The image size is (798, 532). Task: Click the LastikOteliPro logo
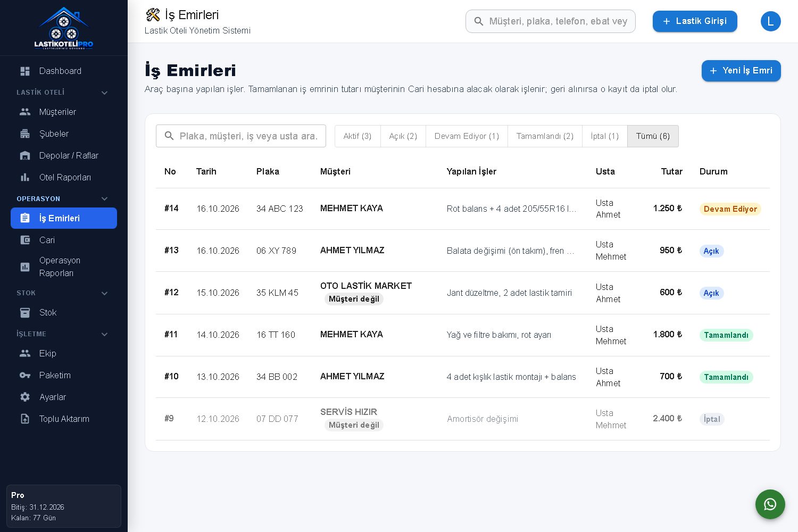click(64, 28)
